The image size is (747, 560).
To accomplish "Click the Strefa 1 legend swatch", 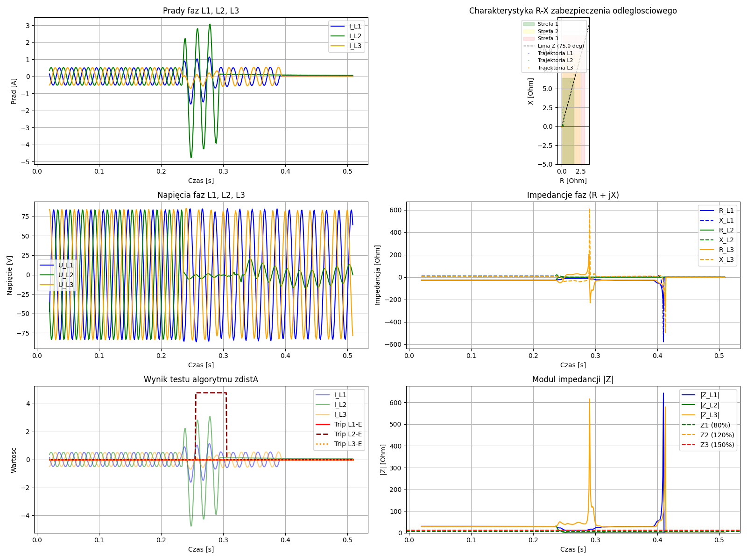I will pyautogui.click(x=529, y=24).
